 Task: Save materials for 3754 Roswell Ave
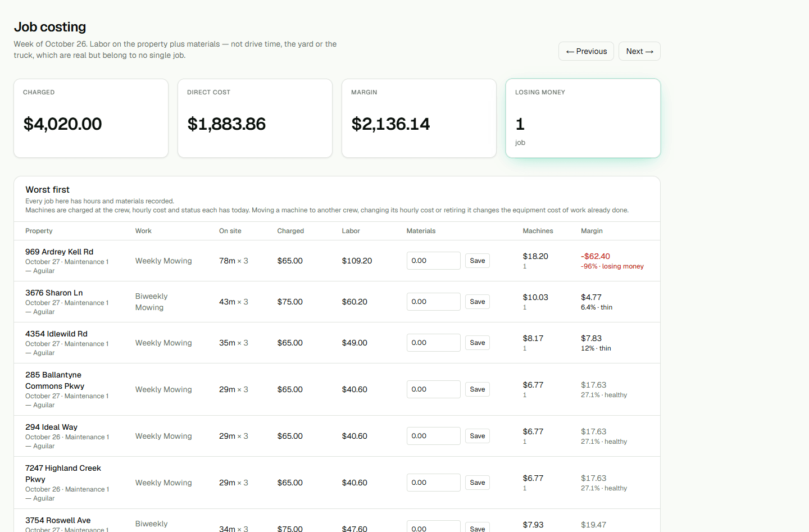[478, 528]
